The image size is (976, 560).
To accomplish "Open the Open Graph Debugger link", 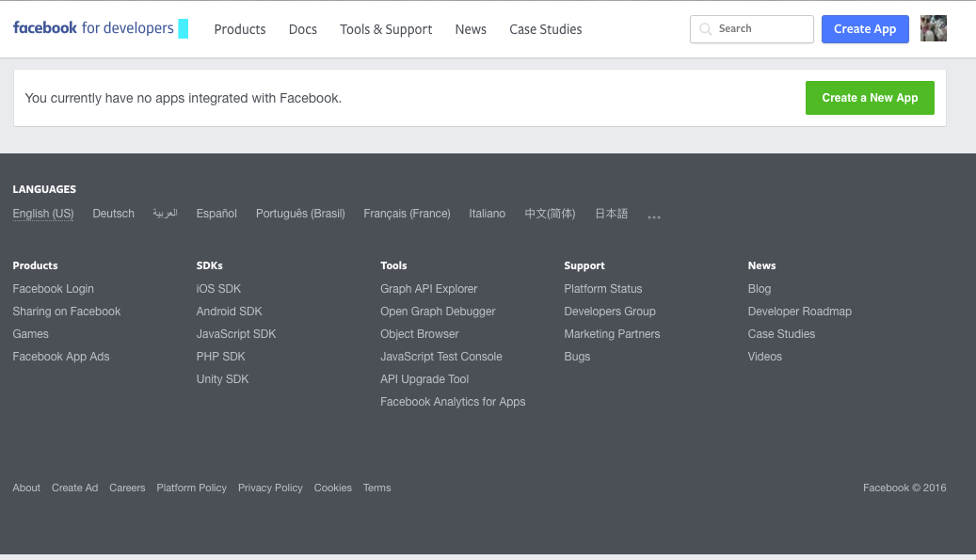I will coord(438,312).
